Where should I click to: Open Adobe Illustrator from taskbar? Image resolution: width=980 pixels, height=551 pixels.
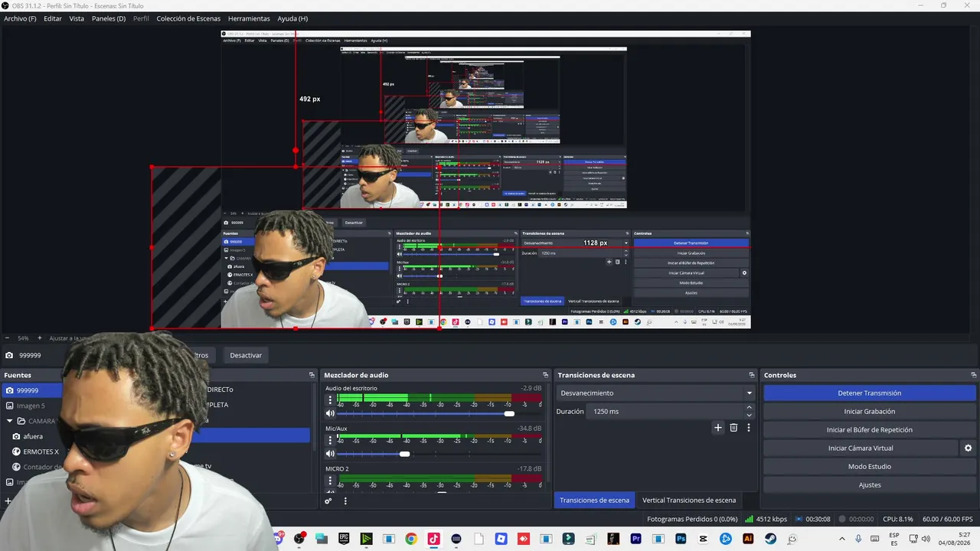748,539
